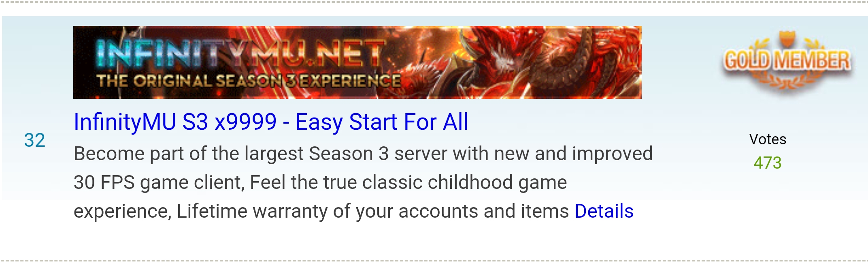This screenshot has width=868, height=272.
Task: Click the classic childhood game text
Action: (x=464, y=182)
